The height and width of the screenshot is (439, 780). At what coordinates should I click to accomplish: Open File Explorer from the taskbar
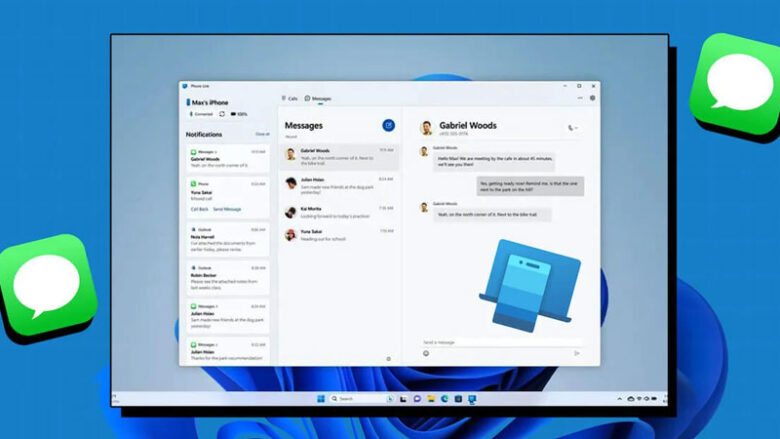click(x=431, y=399)
